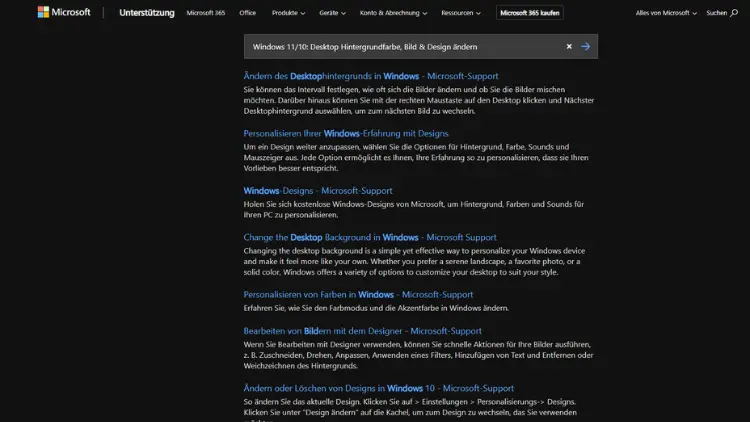Click Microsoft 365 kaufen button

click(529, 13)
